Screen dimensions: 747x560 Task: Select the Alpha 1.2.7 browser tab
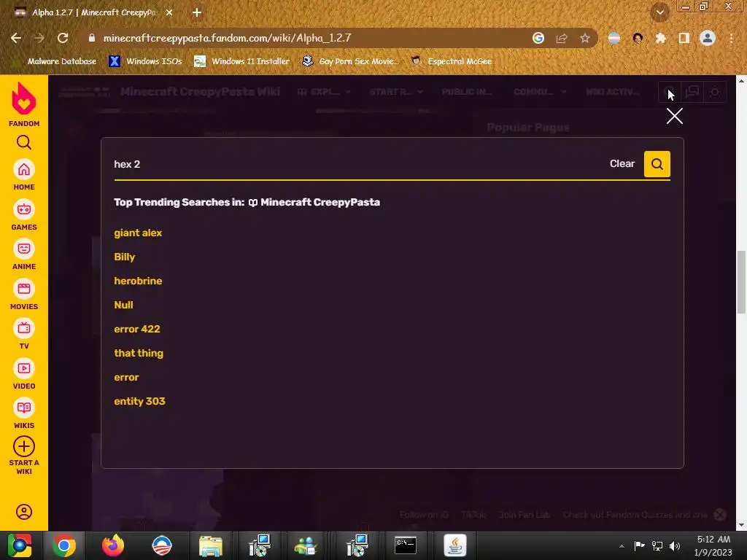(x=93, y=13)
